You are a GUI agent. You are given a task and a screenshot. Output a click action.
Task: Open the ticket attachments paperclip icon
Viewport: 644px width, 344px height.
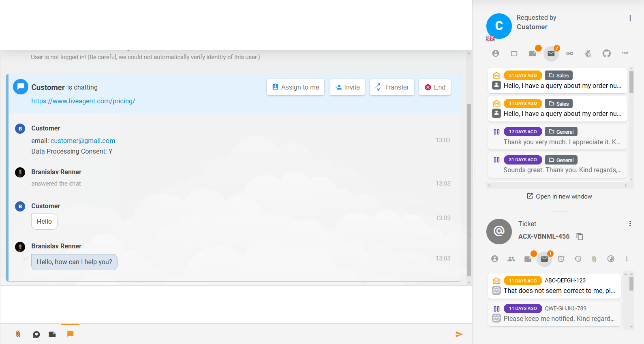(594, 259)
